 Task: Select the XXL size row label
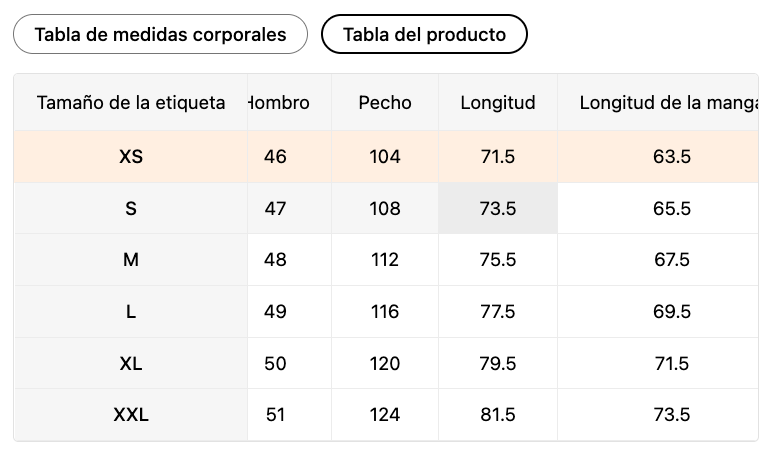coord(131,415)
